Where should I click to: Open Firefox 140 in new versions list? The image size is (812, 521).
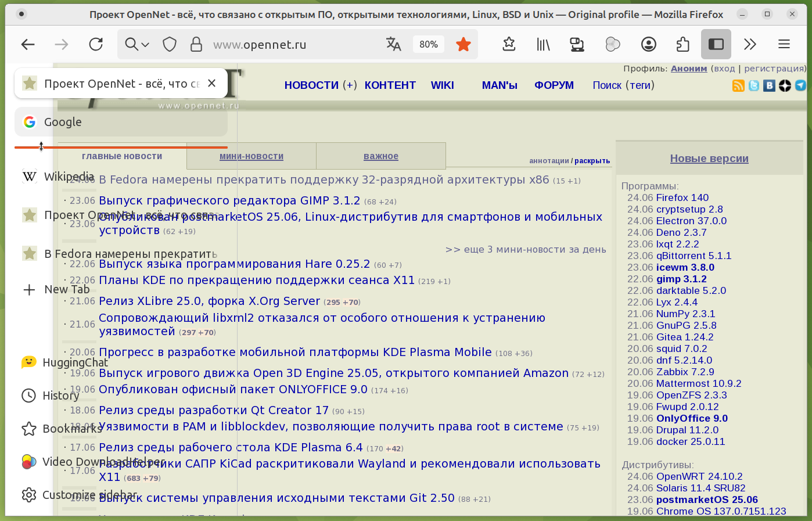pos(682,197)
